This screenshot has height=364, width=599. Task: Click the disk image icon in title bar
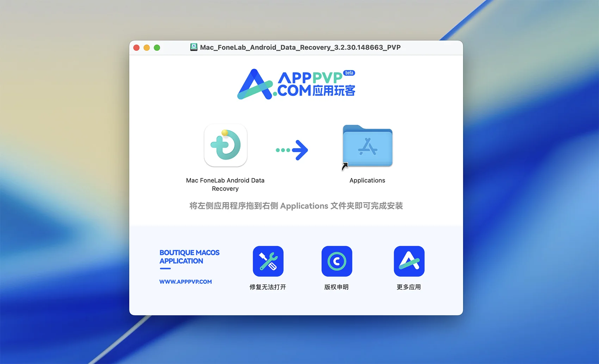click(x=193, y=47)
